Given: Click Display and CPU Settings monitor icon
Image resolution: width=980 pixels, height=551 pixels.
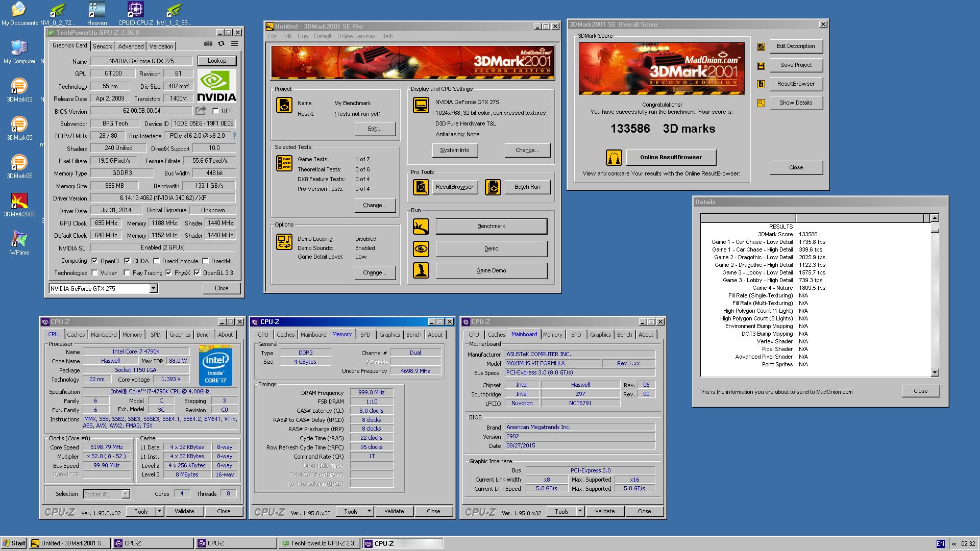Looking at the screenshot, I should point(421,105).
